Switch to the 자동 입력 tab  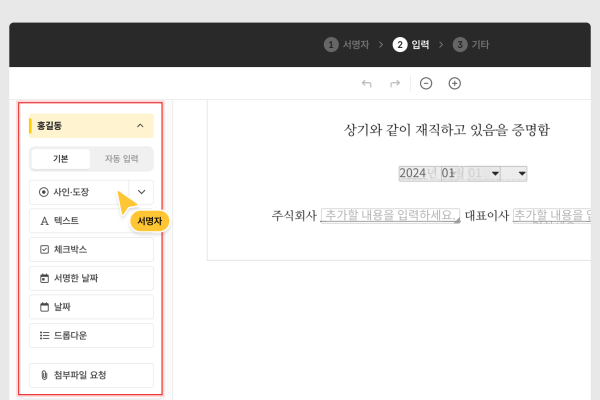point(122,159)
